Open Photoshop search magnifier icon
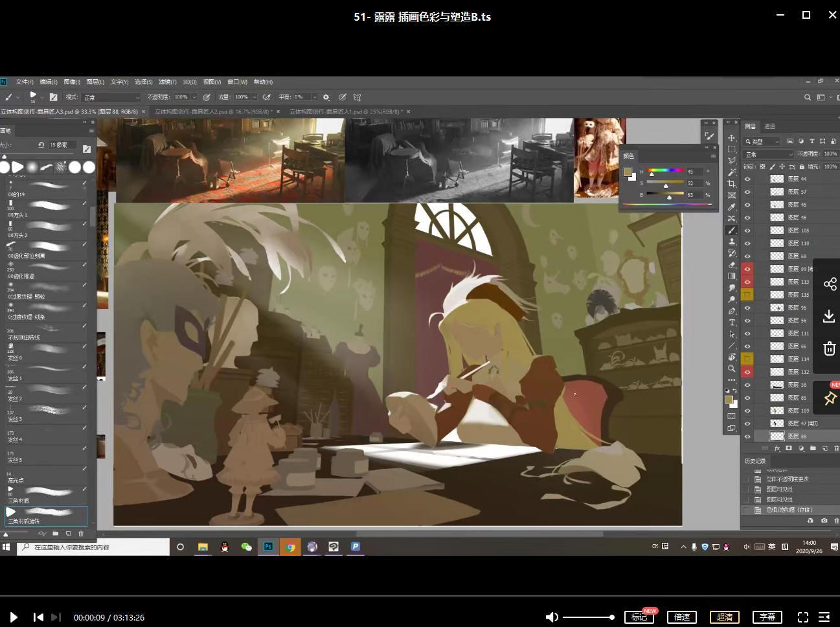840x627 pixels. coord(808,97)
